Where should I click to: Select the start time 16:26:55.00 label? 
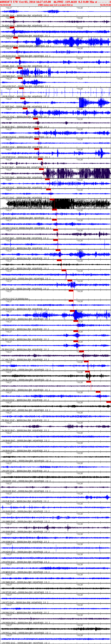(x=6, y=5)
